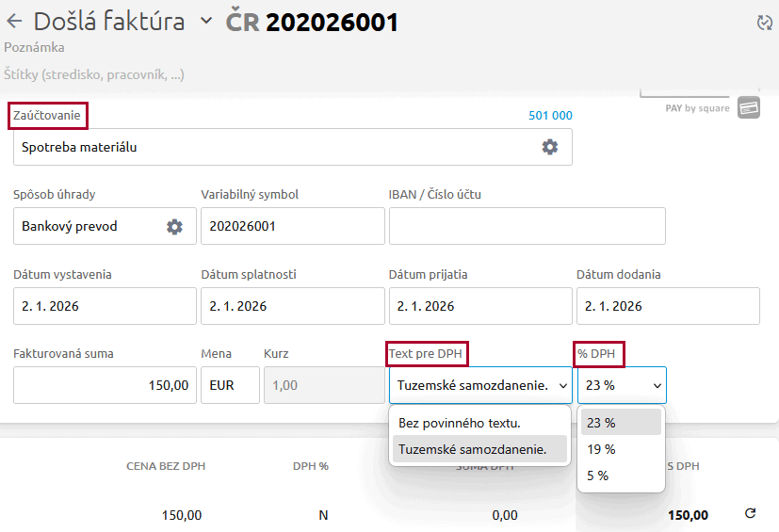
Task: Open gear settings in the Spôsob úhrady field
Action: pyautogui.click(x=174, y=226)
